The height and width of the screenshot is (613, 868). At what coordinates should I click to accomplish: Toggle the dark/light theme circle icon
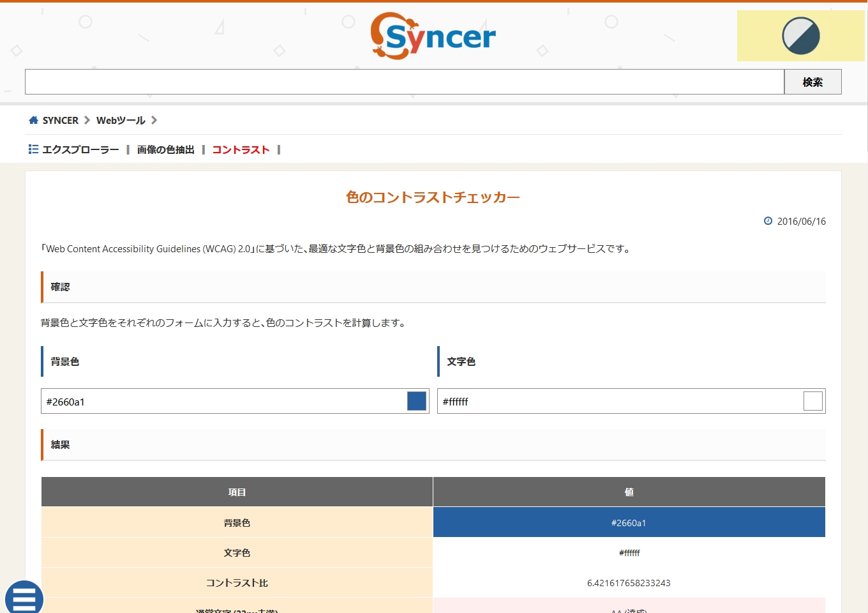tap(801, 36)
